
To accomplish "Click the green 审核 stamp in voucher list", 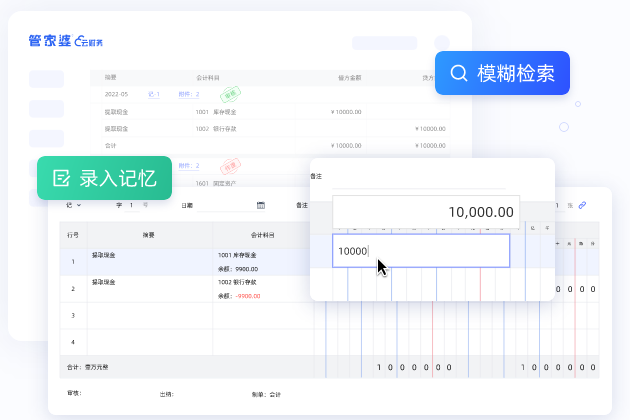I will point(230,94).
